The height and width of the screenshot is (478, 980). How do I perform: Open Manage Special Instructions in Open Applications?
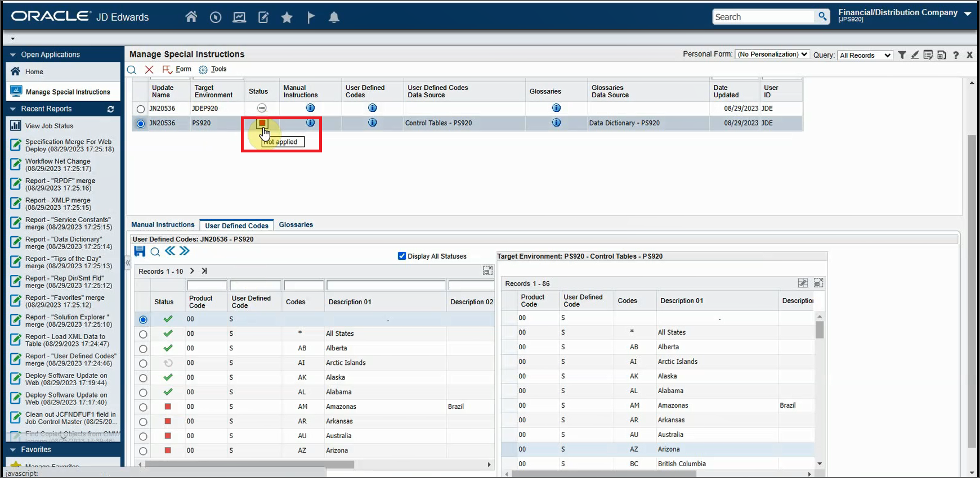[x=68, y=92]
